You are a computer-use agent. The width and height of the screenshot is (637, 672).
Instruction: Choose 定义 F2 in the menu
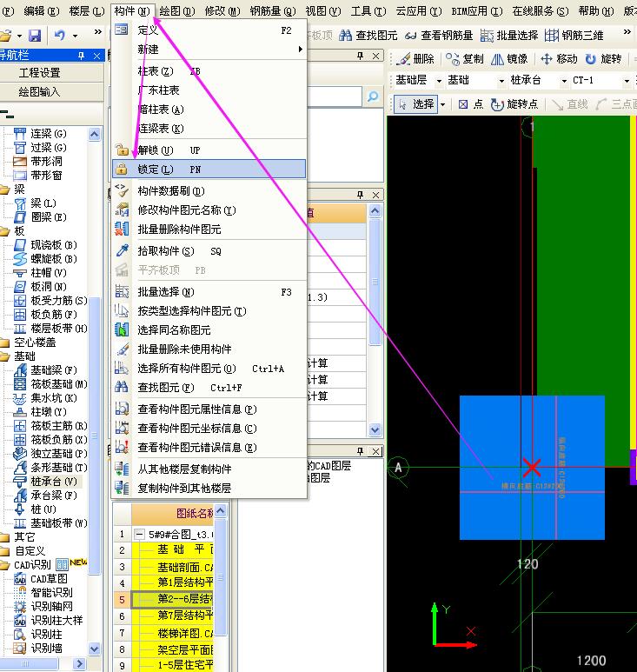(x=209, y=30)
